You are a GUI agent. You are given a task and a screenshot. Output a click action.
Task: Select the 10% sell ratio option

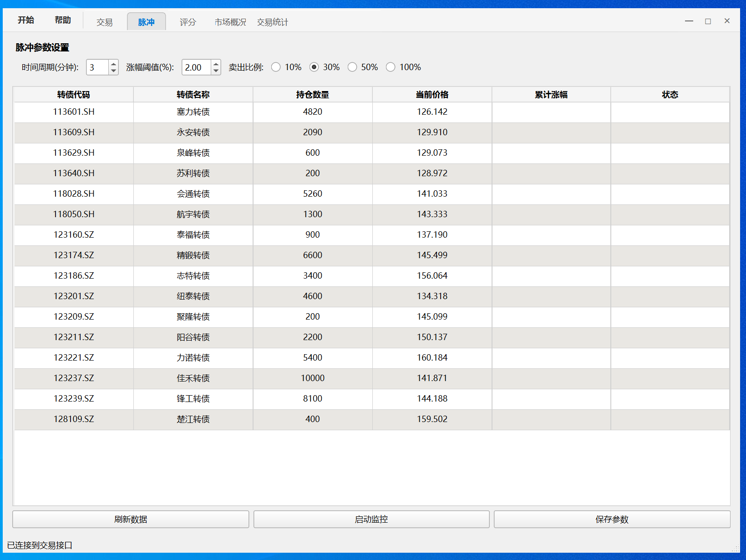coord(276,67)
